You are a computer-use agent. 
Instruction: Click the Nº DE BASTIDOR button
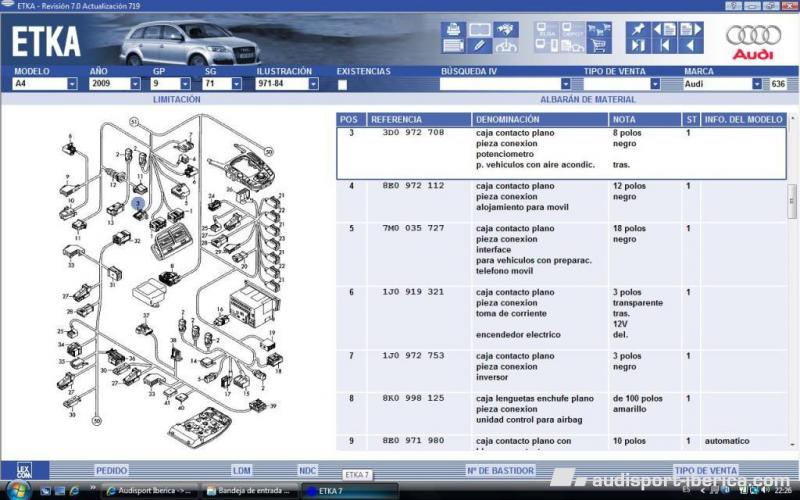501,470
